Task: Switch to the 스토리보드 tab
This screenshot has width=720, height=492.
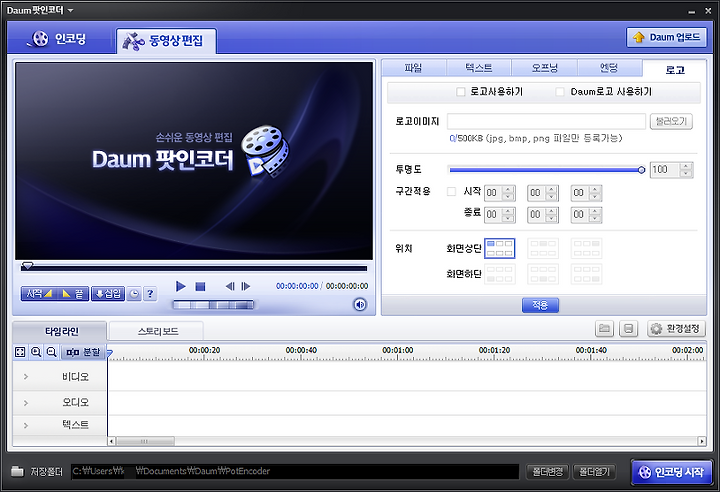Action: pos(158,331)
